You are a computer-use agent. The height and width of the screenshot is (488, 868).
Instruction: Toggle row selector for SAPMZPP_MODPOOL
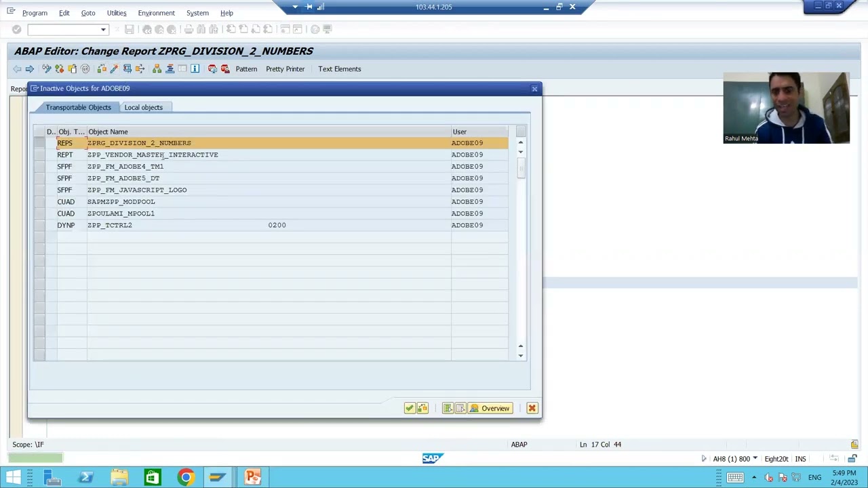tap(39, 201)
